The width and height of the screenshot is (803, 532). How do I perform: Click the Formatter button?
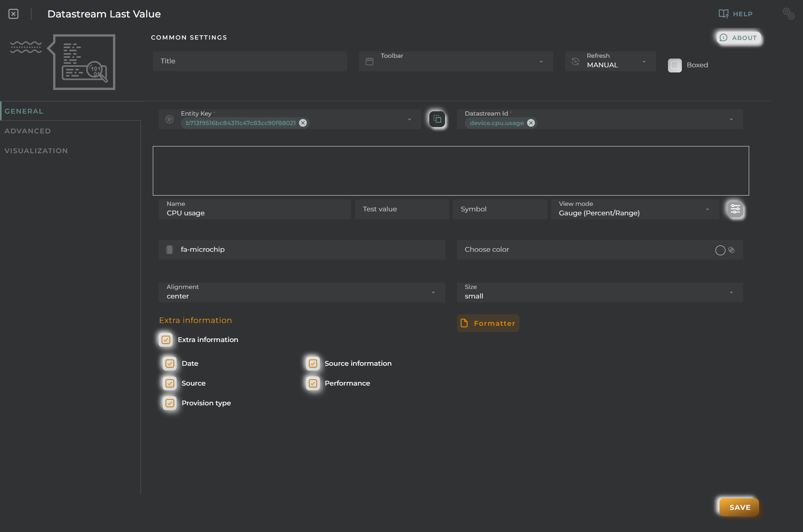[x=488, y=323]
